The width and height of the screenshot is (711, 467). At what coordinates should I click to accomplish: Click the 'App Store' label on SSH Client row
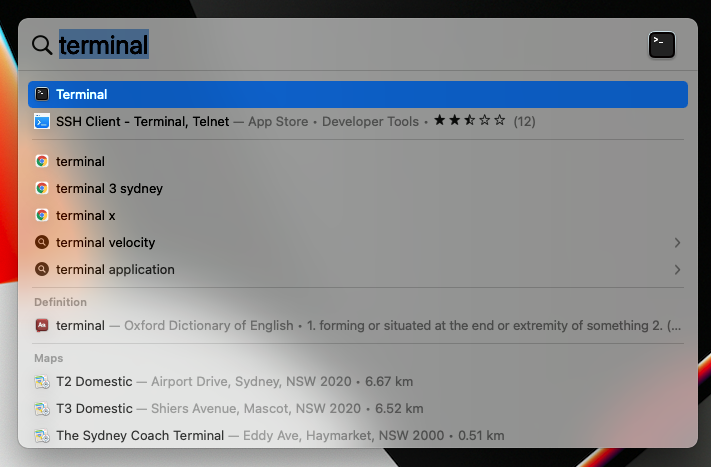point(278,122)
